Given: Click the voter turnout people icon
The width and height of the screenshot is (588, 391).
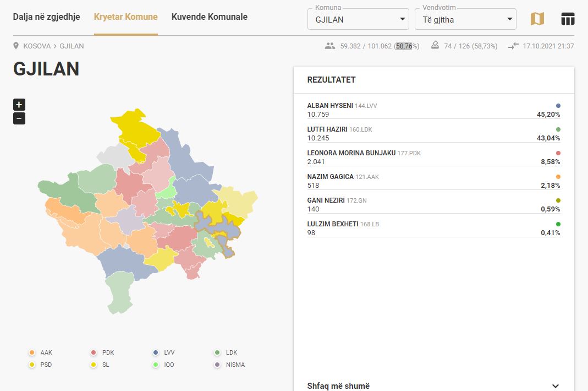Looking at the screenshot, I should 330,46.
